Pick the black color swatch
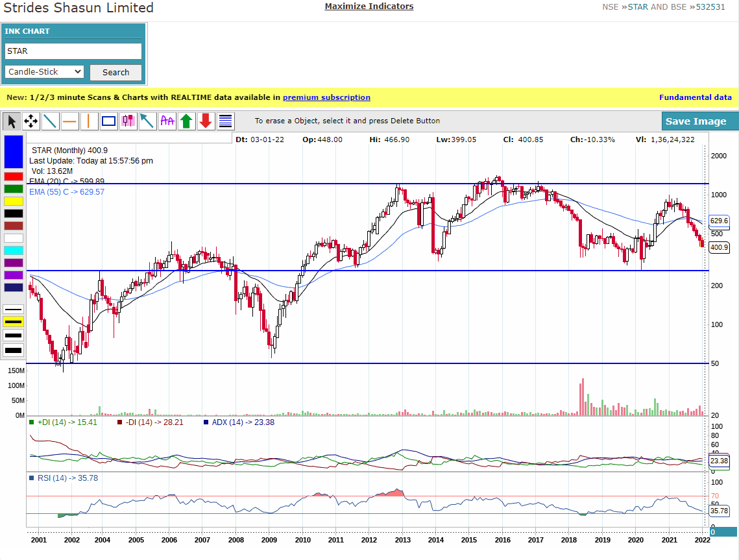The height and width of the screenshot is (560, 739). point(14,213)
